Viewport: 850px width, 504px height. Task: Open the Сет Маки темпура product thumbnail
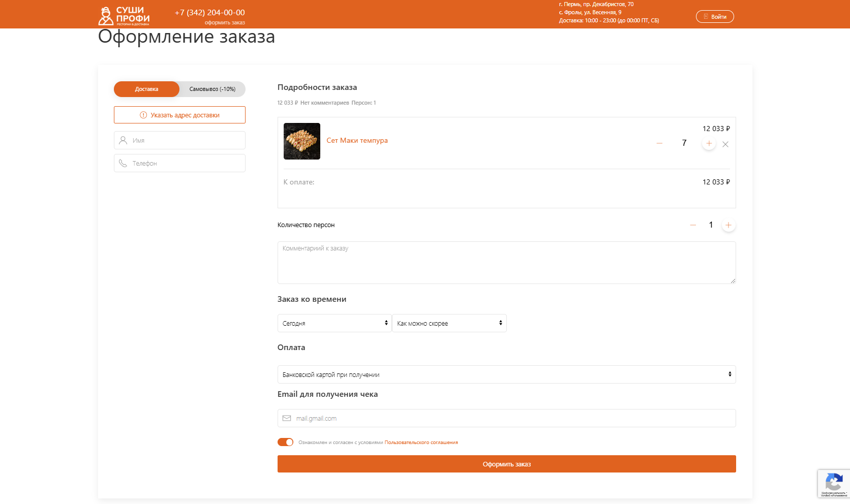(302, 141)
